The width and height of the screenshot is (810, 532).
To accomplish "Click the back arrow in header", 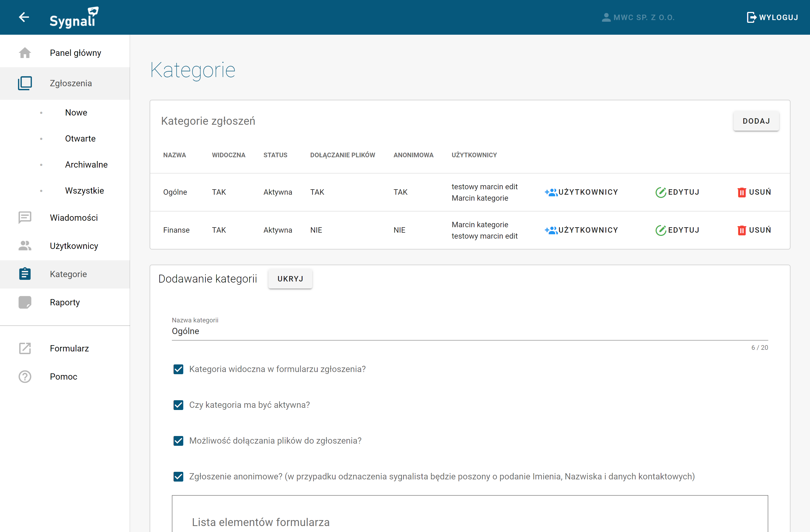I will click(x=24, y=17).
